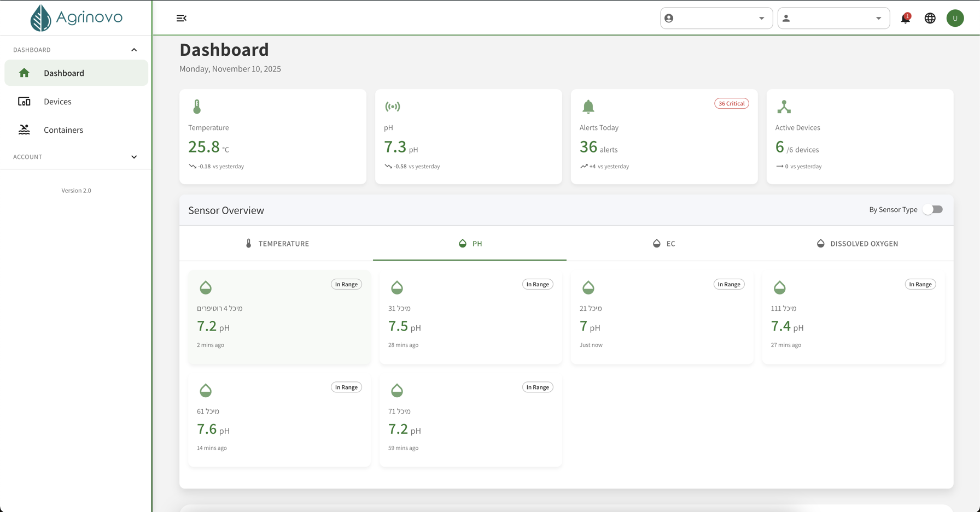This screenshot has width=980, height=512.
Task: Switch to the EC tab
Action: [x=663, y=243]
